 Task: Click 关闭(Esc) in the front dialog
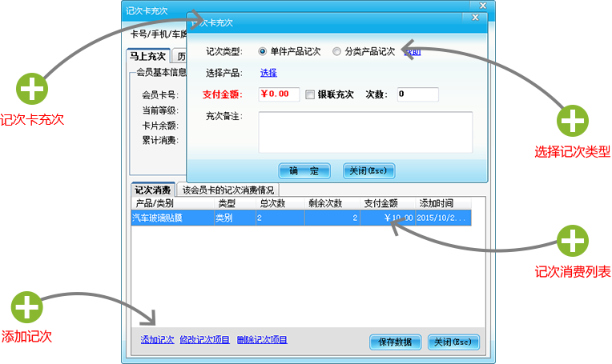point(368,170)
